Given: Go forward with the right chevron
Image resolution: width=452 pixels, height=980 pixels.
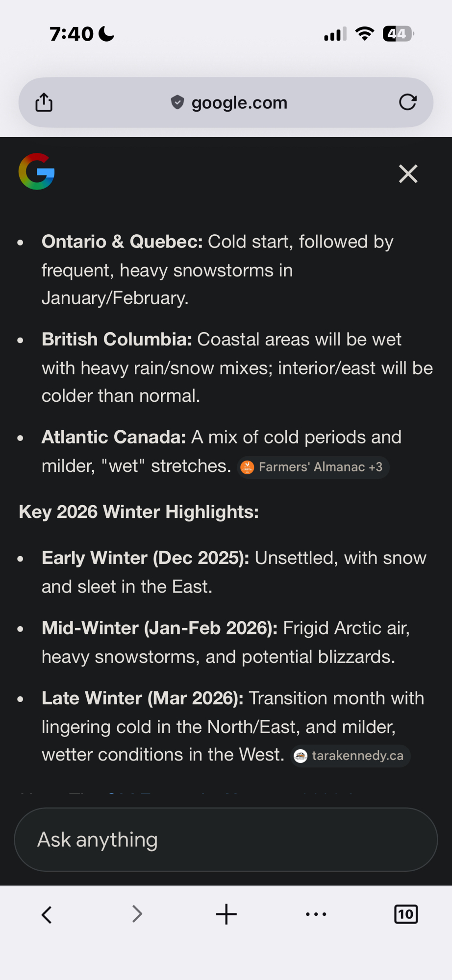Looking at the screenshot, I should (137, 914).
